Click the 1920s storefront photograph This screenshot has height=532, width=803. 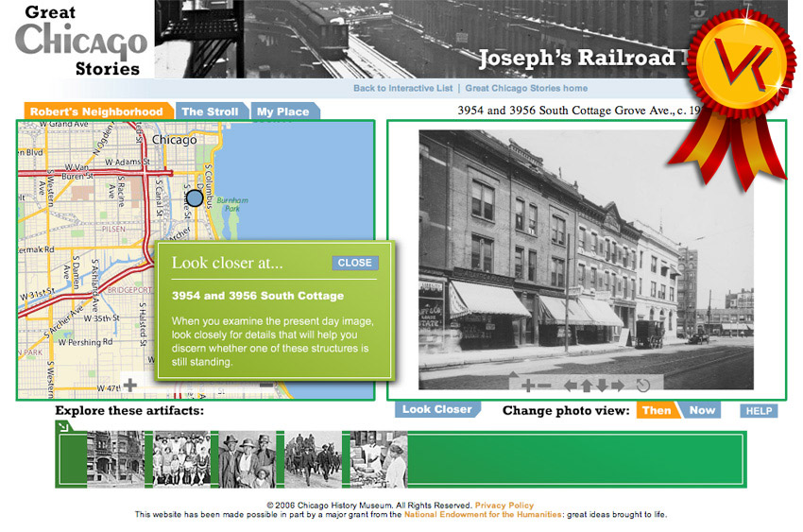tap(586, 260)
